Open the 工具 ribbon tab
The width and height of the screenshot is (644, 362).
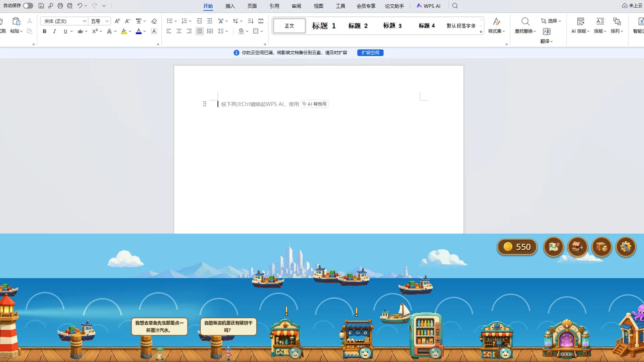coord(341,6)
